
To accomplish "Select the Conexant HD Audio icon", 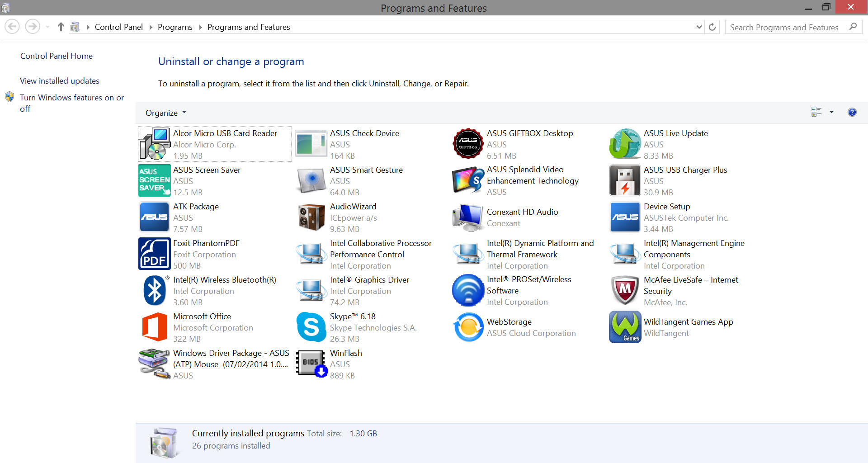I will pos(468,217).
